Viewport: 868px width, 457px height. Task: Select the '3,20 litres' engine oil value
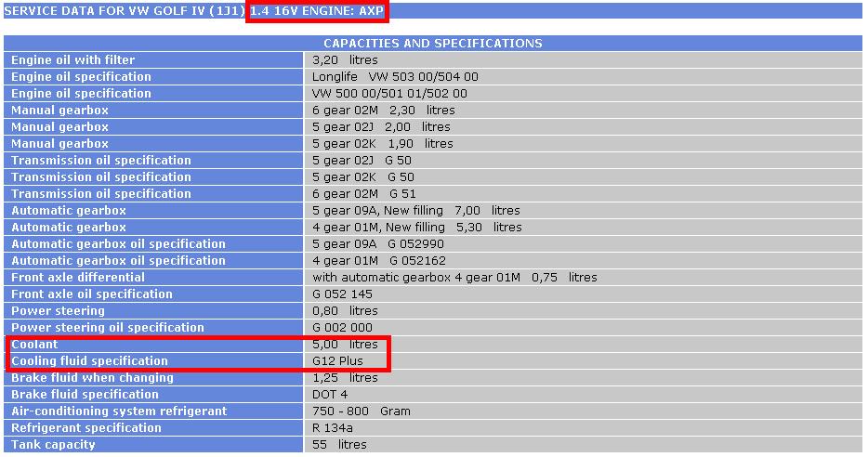tap(345, 59)
